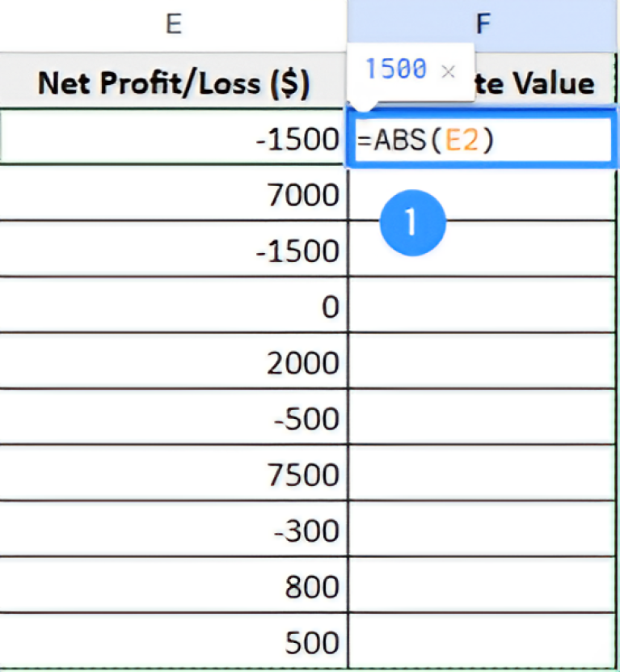
Task: Click the cell containing 800
Action: tap(173, 586)
